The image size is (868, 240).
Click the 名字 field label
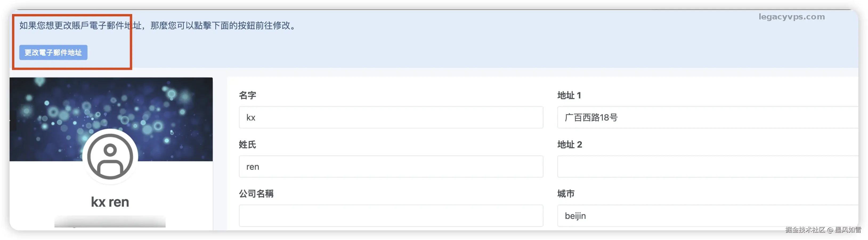tap(247, 96)
